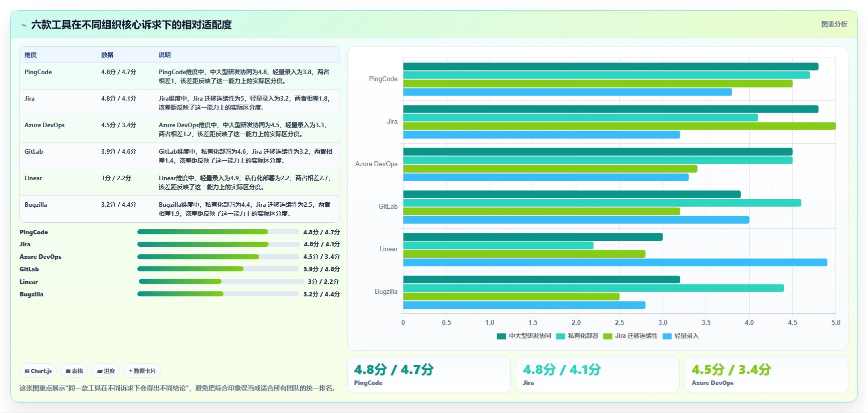Click the 3.9分 / 4.6分 table cell
The image size is (868, 413).
point(119,152)
